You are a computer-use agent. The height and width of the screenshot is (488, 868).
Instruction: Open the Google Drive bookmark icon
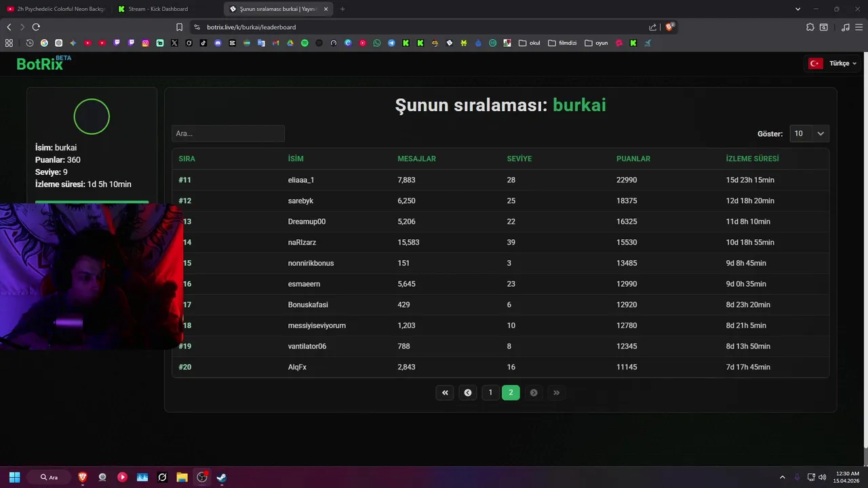tap(290, 43)
